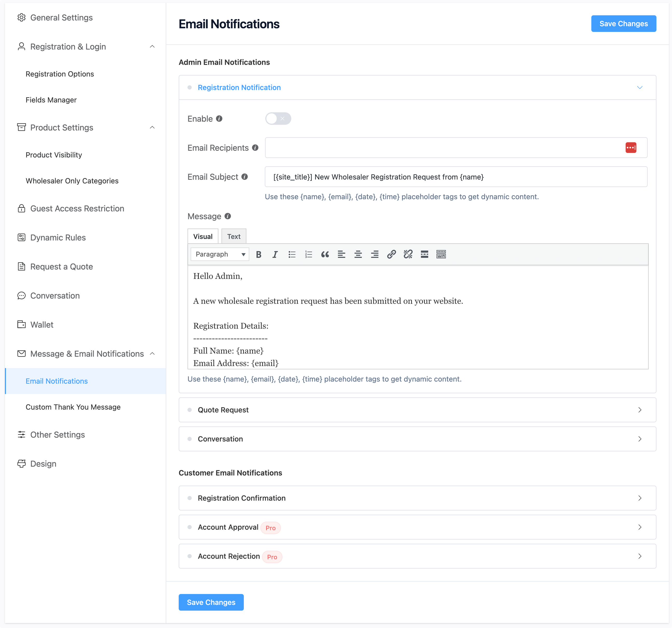Expand the Account Approval panel
The height and width of the screenshot is (628, 672).
coord(418,527)
